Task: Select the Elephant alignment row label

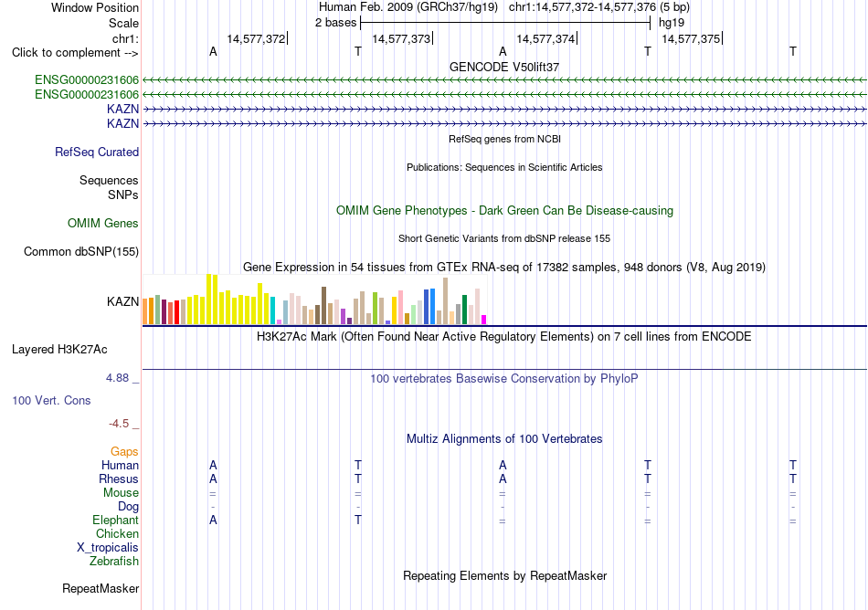Action: 116,521
